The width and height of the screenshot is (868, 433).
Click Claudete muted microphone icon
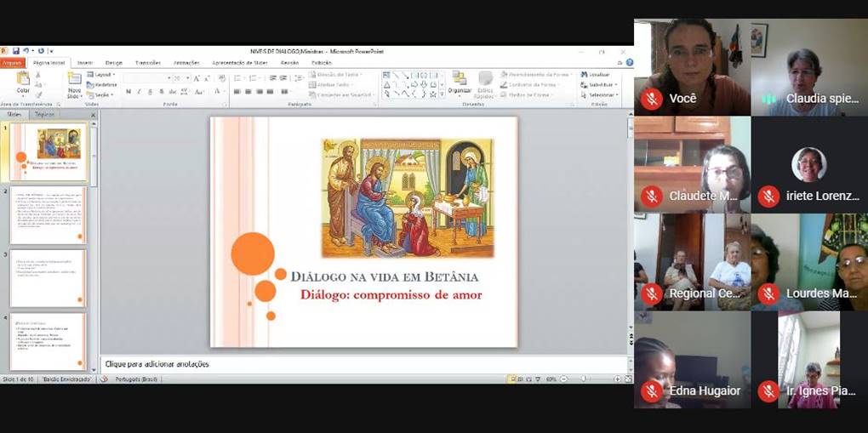tap(652, 197)
